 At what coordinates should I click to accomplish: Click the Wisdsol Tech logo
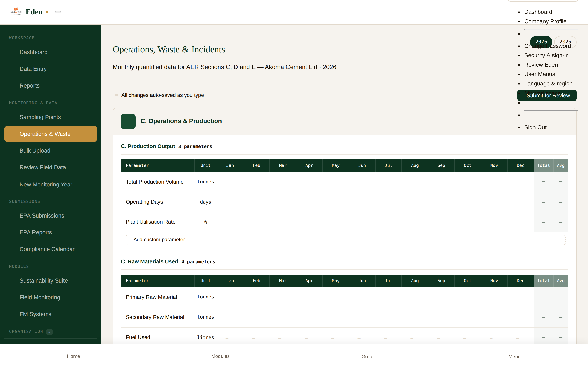pyautogui.click(x=16, y=12)
